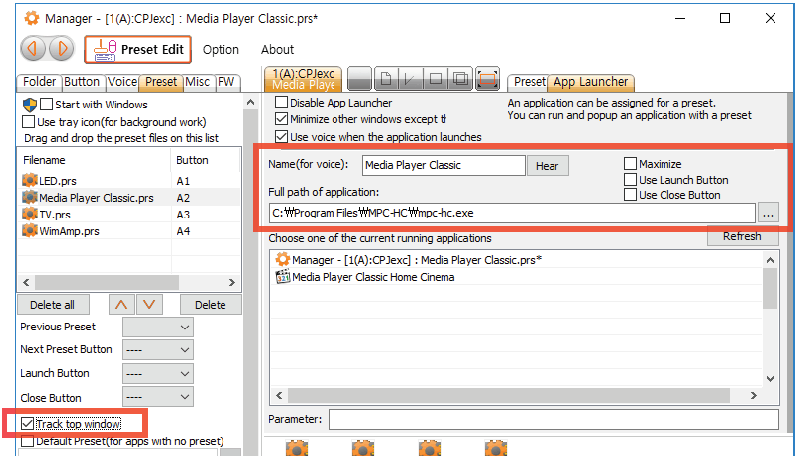
Task: Uncheck Track top window checkbox
Action: [28, 424]
